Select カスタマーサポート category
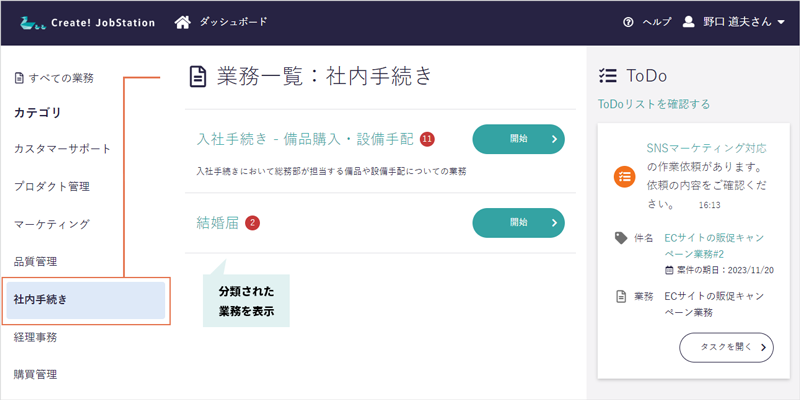Screen dimensions: 800x400 [x=62, y=149]
